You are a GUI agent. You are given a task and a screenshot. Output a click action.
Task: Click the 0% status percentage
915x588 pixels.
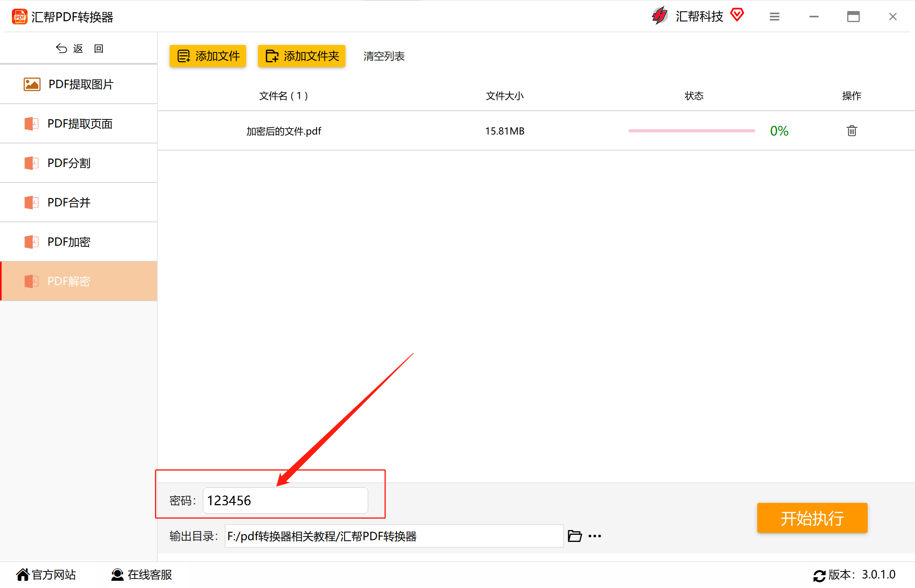(x=779, y=131)
